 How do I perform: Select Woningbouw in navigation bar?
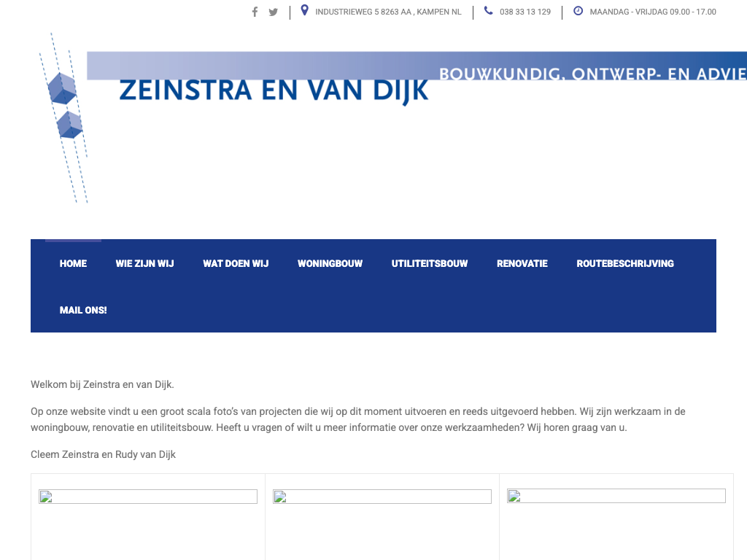pyautogui.click(x=330, y=263)
